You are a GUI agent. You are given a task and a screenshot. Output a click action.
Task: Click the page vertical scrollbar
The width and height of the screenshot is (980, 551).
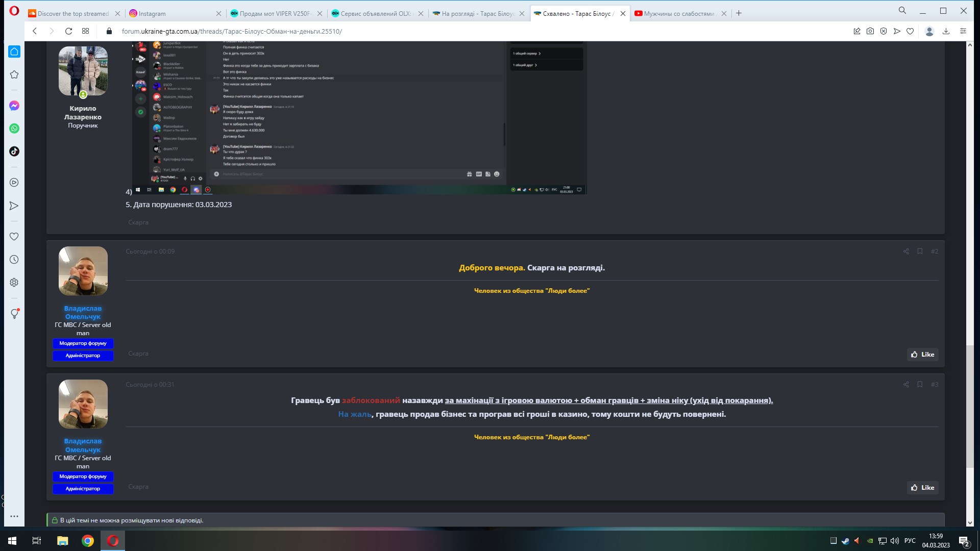(970, 406)
